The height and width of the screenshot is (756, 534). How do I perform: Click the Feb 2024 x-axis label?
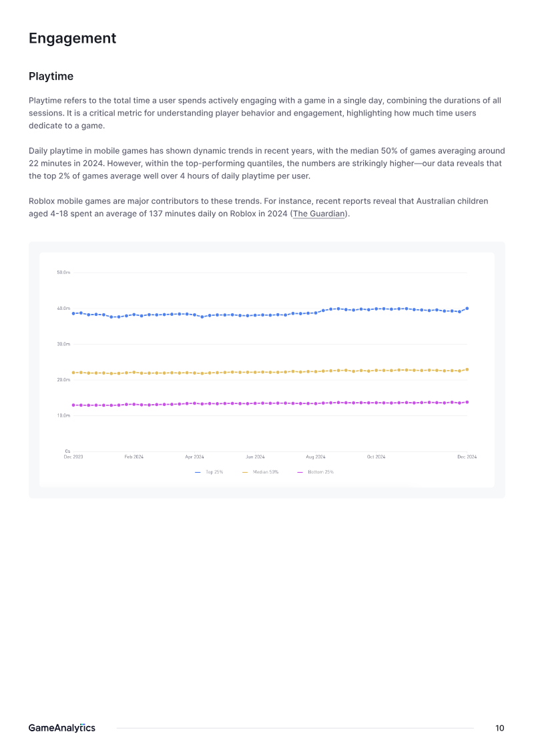pos(134,457)
